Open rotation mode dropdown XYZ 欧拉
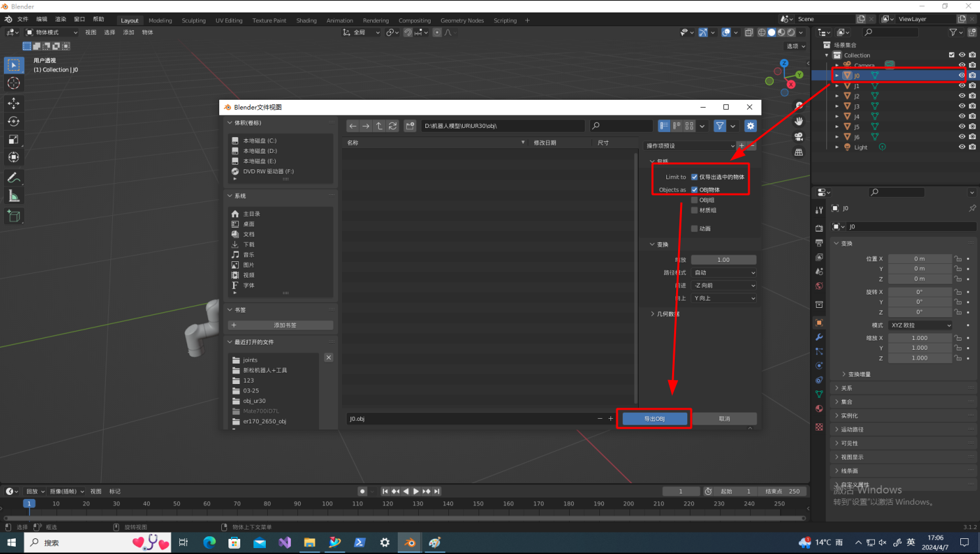Viewport: 980px width, 554px height. [x=920, y=326]
